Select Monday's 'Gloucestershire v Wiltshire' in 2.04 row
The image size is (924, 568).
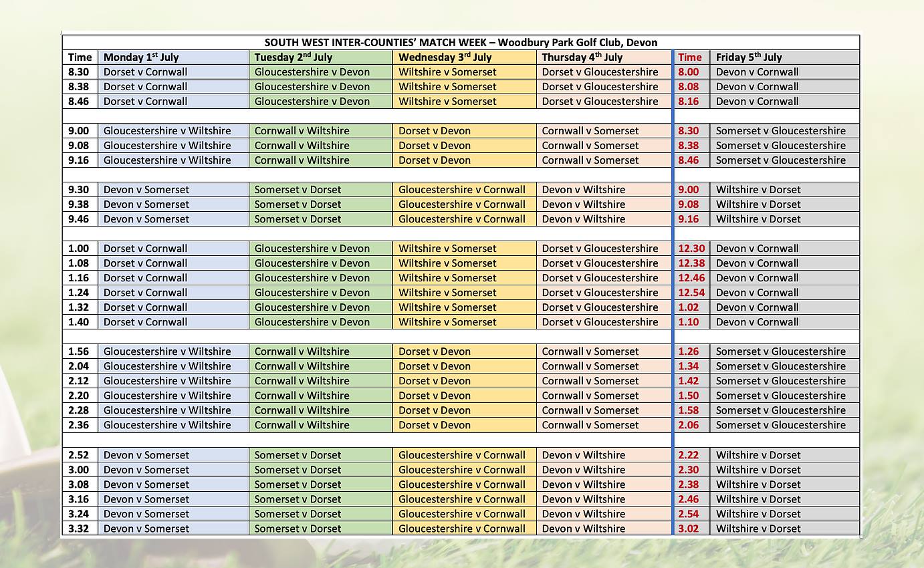(174, 366)
